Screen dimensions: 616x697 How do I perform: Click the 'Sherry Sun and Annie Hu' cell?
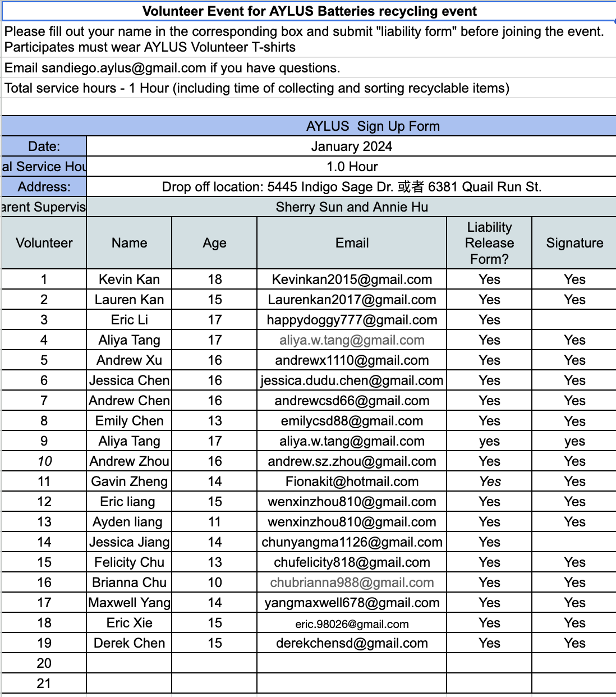tap(352, 207)
